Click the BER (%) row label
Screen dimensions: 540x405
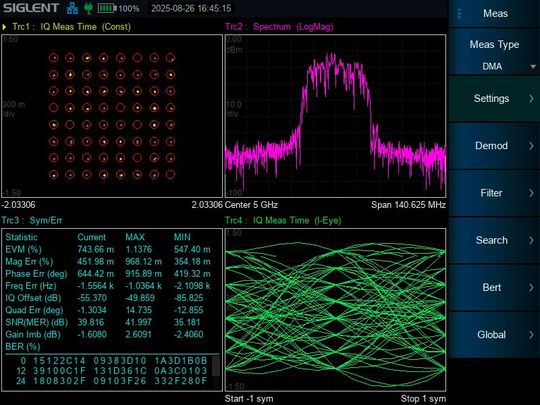click(x=23, y=347)
